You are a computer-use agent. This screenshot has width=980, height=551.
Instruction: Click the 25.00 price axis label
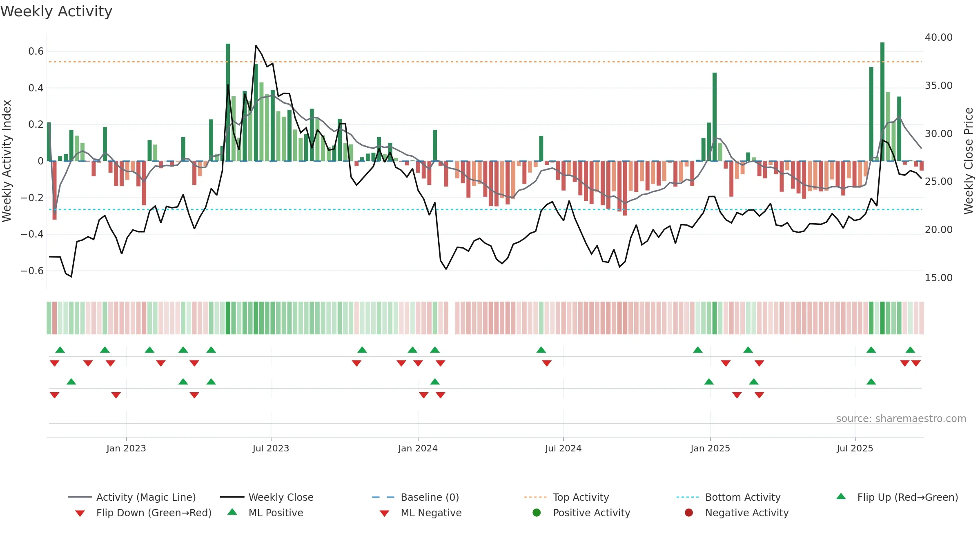[x=938, y=182]
